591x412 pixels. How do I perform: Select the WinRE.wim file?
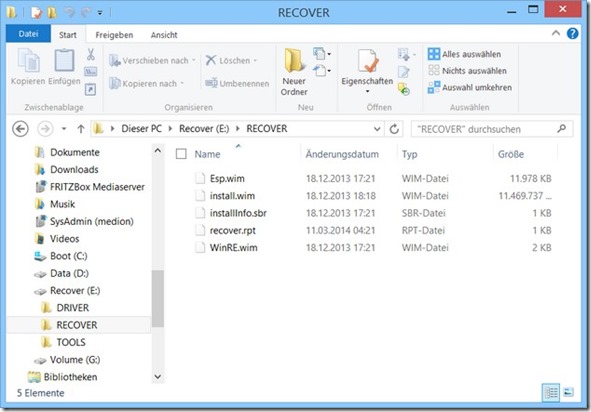click(x=234, y=248)
